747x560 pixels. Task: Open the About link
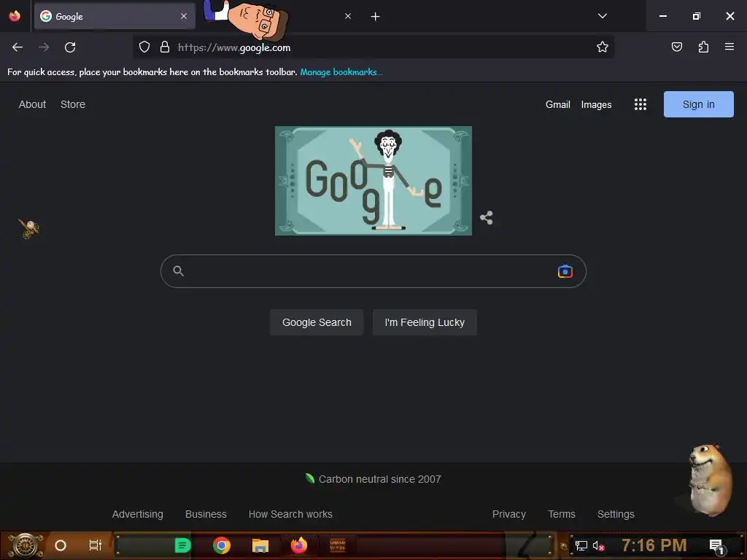click(32, 104)
